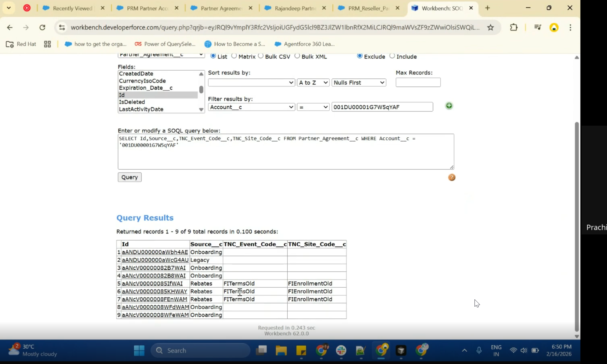Open the browser extensions puzzle icon
Image resolution: width=607 pixels, height=364 pixels.
tap(514, 27)
